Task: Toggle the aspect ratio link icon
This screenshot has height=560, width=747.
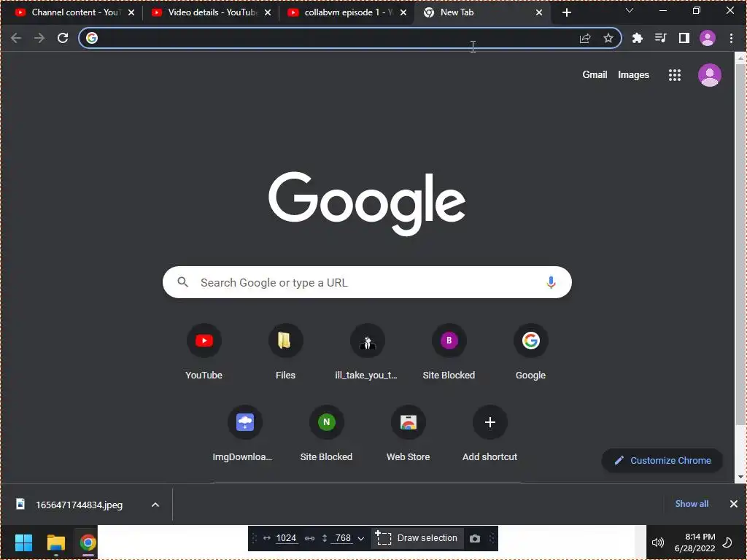Action: [x=309, y=538]
